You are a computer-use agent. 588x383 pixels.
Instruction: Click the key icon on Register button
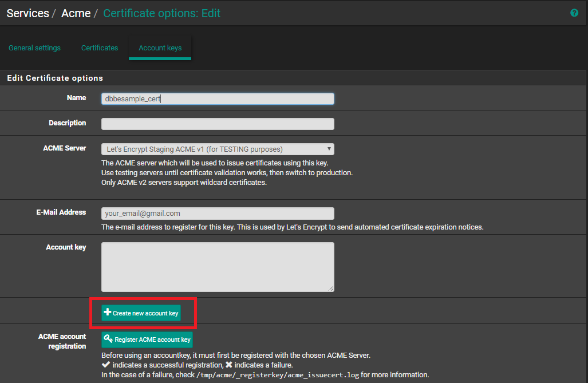(108, 339)
